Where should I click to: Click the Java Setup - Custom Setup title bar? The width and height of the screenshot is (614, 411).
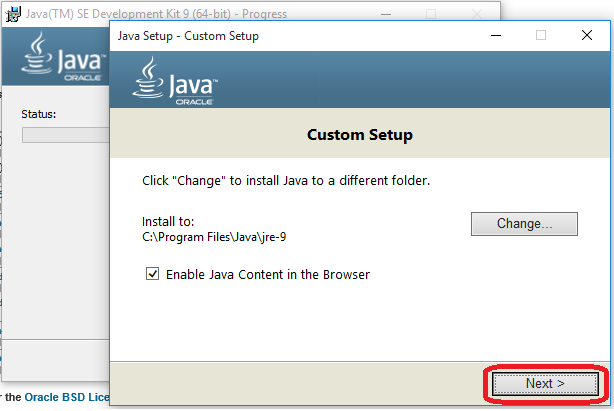300,35
